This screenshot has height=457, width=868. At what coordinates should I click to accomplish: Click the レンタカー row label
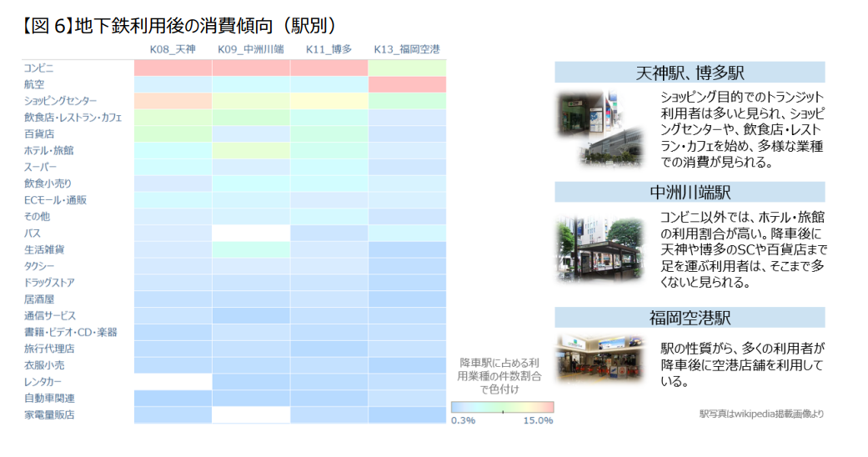[43, 382]
